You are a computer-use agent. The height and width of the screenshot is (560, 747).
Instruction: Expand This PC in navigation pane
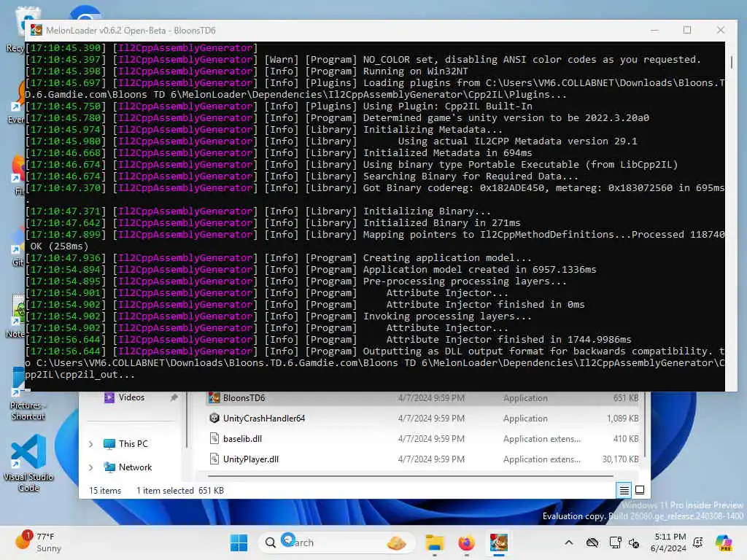pos(91,444)
